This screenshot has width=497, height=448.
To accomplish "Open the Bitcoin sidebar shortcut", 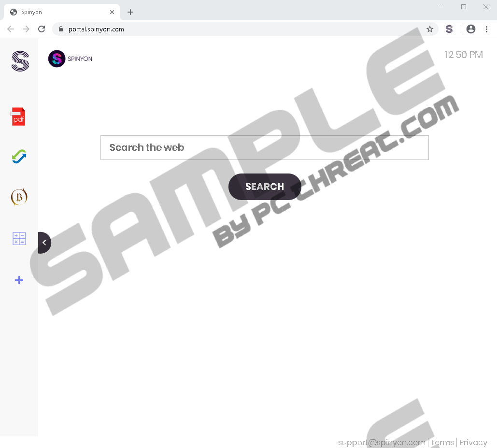I will [x=19, y=197].
